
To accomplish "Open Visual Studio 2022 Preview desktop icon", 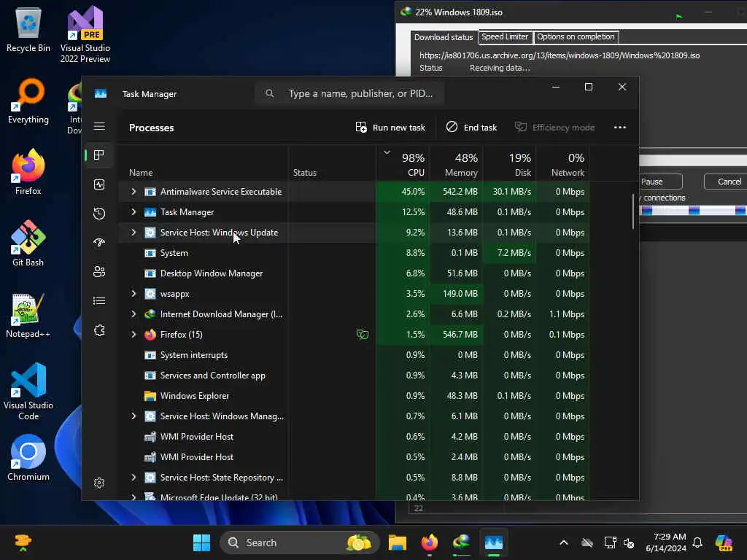I will [85, 34].
